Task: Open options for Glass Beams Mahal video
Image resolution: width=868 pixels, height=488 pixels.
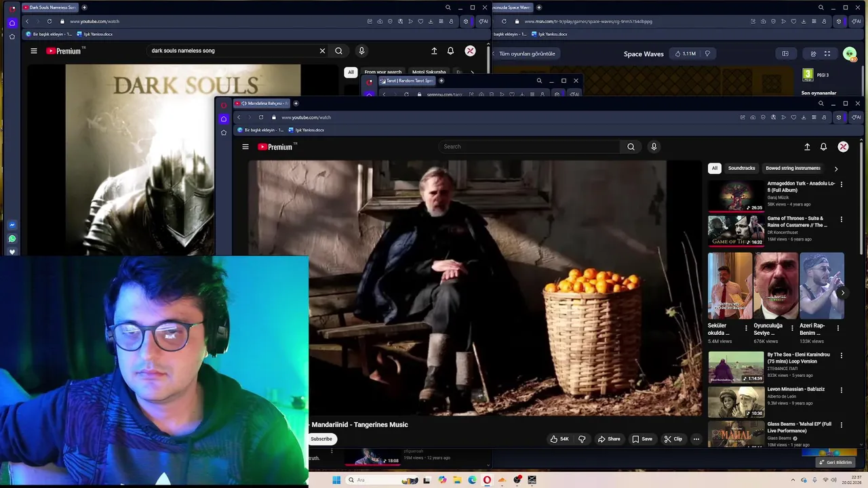Action: pos(842,425)
